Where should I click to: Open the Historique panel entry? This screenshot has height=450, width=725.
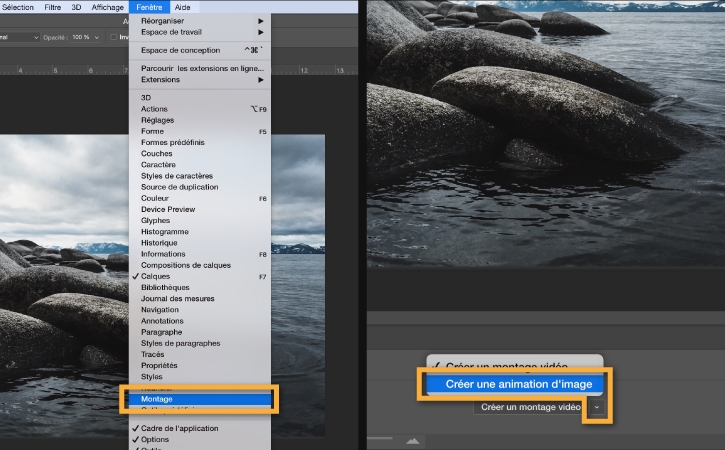point(200,242)
